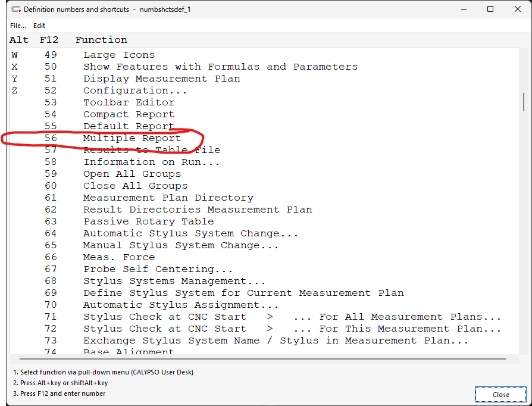Select Close All Groups function
The width and height of the screenshot is (532, 406).
tap(135, 186)
